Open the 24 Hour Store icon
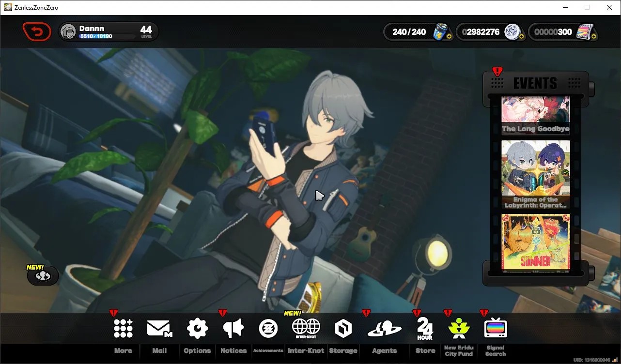621x364 pixels. coord(425,329)
